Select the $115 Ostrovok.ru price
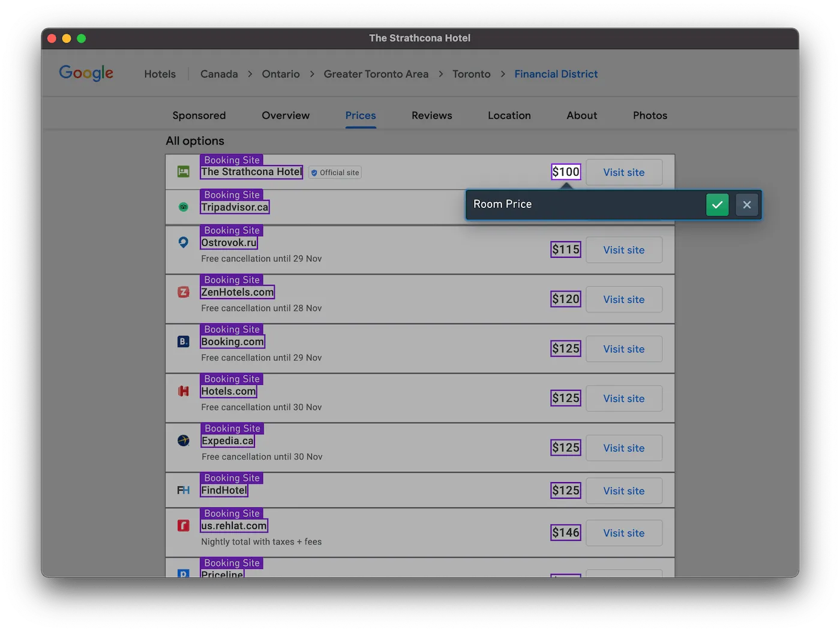 [x=566, y=249]
